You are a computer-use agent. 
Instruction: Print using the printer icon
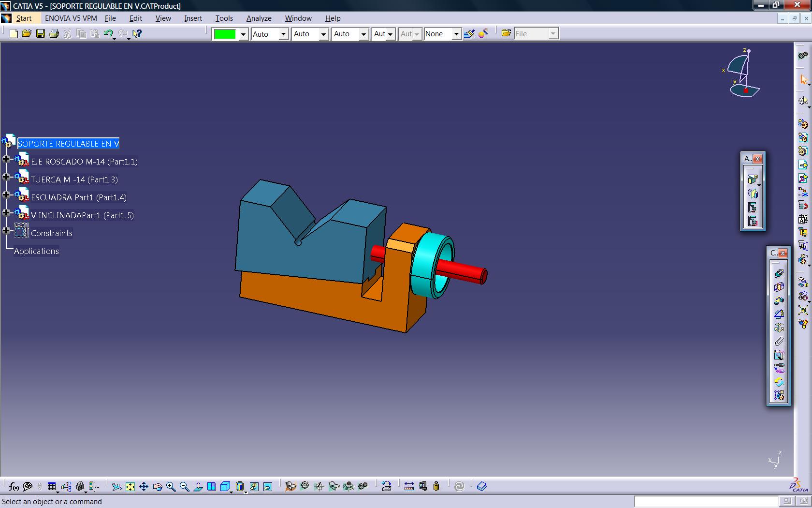(54, 33)
